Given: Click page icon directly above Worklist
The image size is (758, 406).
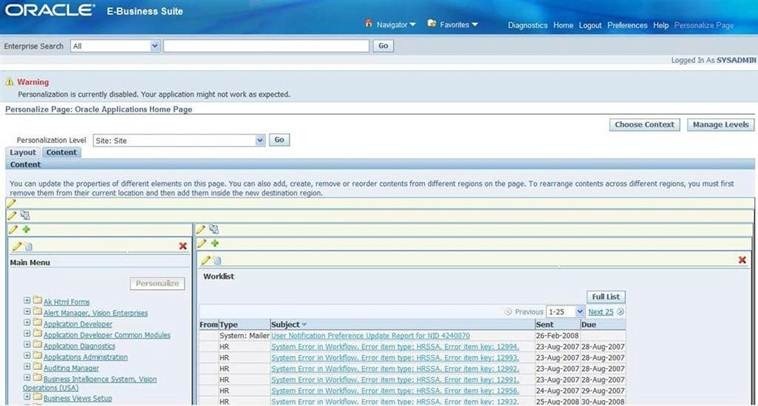Looking at the screenshot, I should (x=218, y=261).
